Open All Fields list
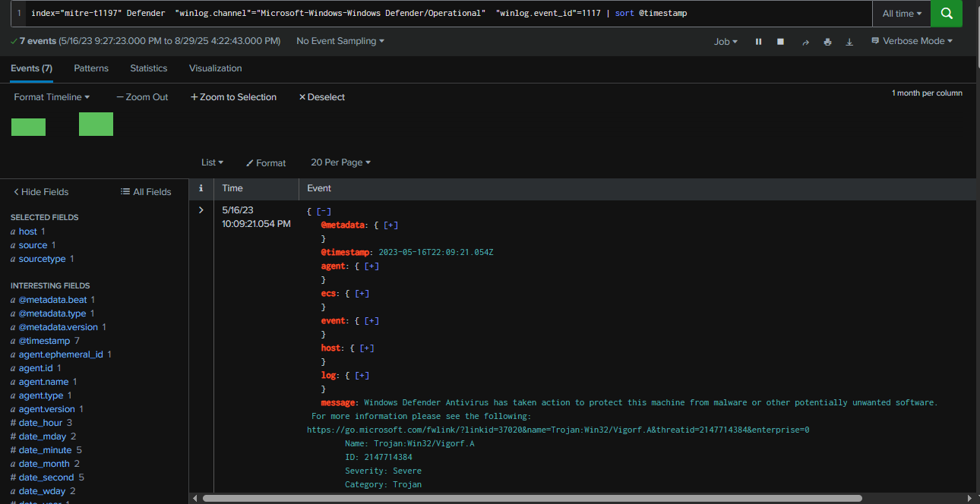The height and width of the screenshot is (504, 980). coord(146,192)
